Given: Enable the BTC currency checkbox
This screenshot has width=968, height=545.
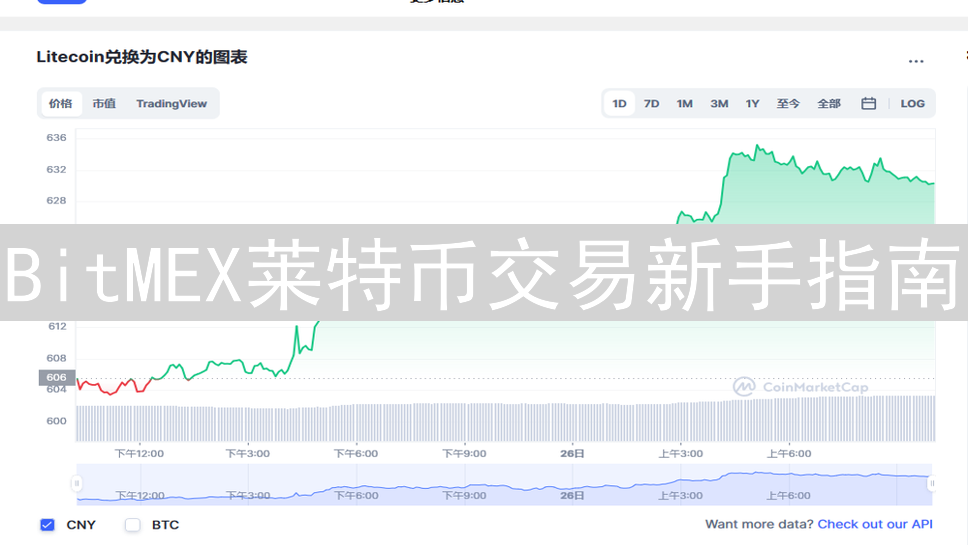Looking at the screenshot, I should (132, 525).
